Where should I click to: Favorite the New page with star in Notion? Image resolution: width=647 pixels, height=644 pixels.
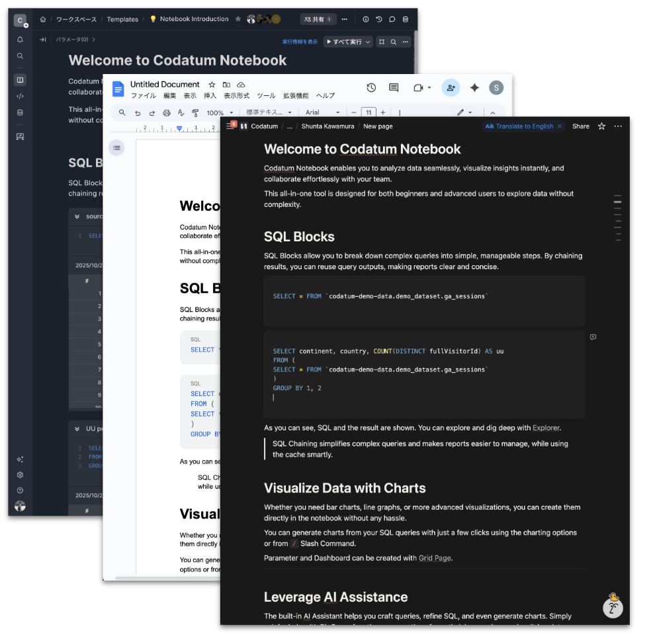tap(602, 126)
